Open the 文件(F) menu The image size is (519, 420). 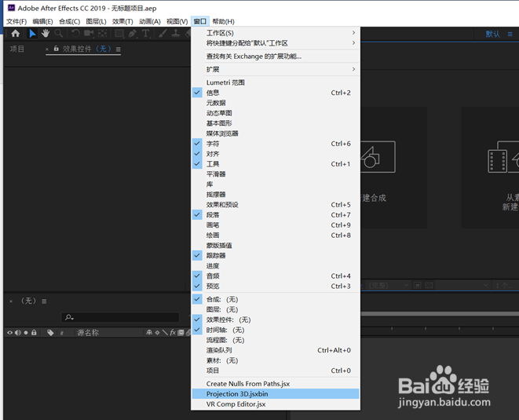pos(16,21)
